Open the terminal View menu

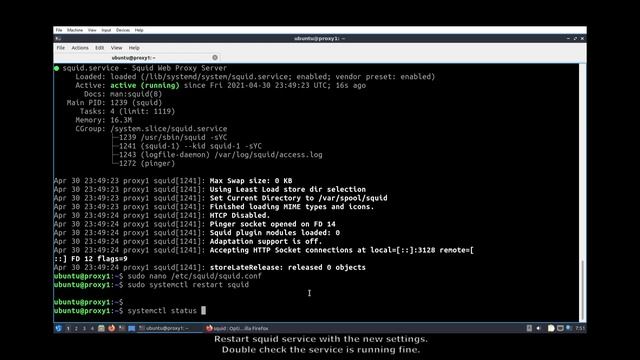(x=116, y=48)
